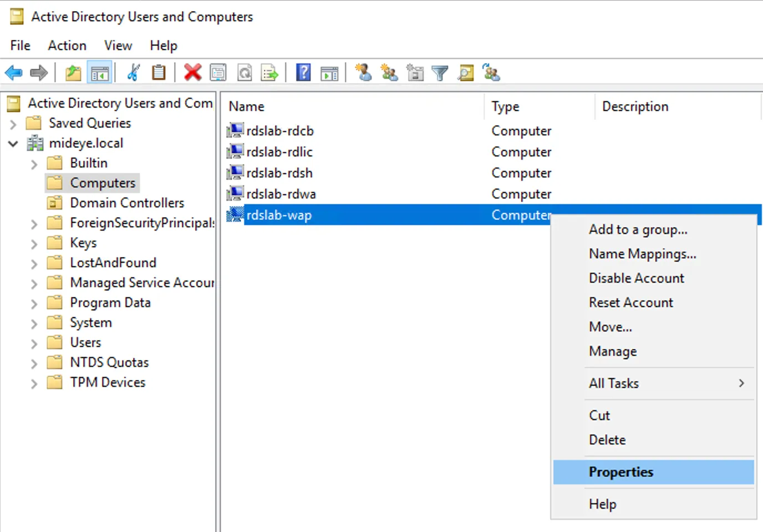
Task: Click the Delete toolbar icon
Action: pos(192,72)
